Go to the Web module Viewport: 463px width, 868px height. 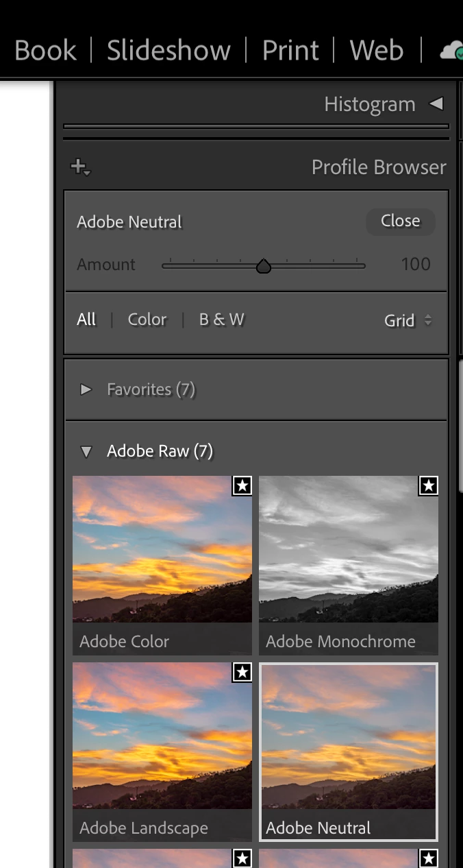pos(376,51)
